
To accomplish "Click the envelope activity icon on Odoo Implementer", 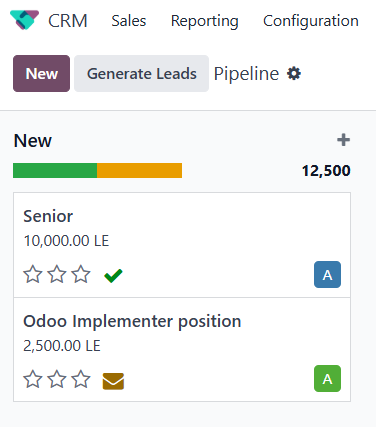I will 113,381.
